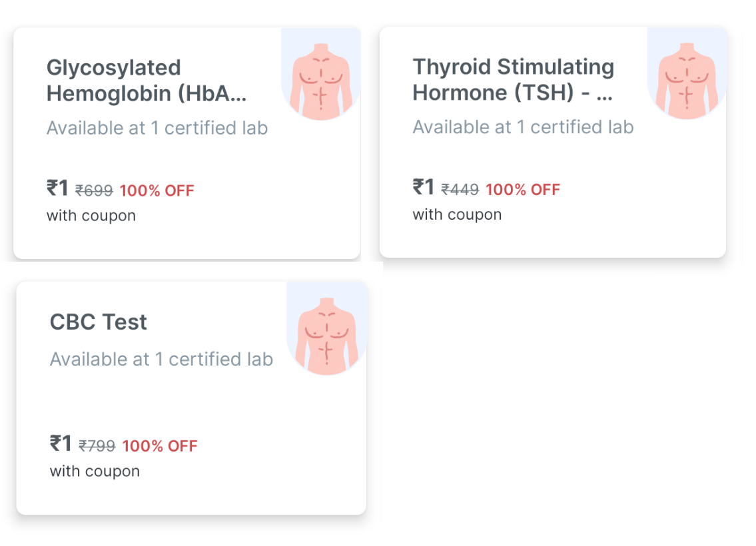This screenshot has height=546, width=756.
Task: Click "with coupon" text on CBC Test card
Action: (95, 471)
